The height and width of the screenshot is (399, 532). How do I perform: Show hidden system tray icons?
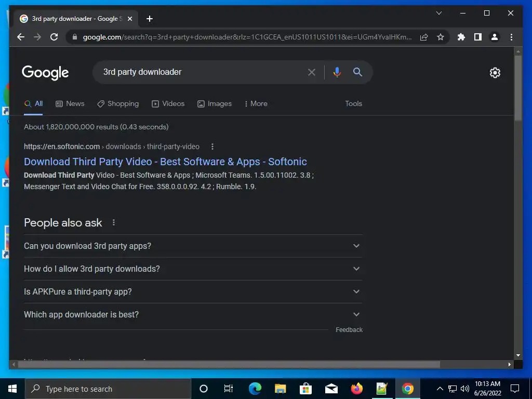pyautogui.click(x=440, y=389)
